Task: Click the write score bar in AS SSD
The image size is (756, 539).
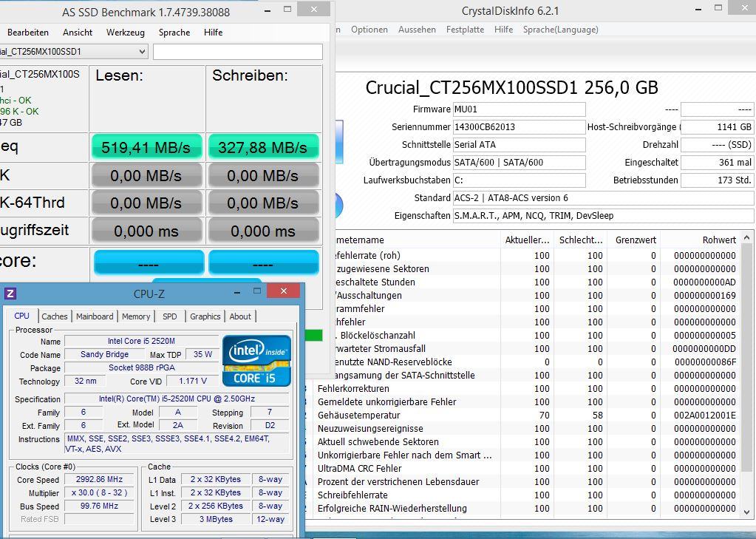Action: pos(263,262)
